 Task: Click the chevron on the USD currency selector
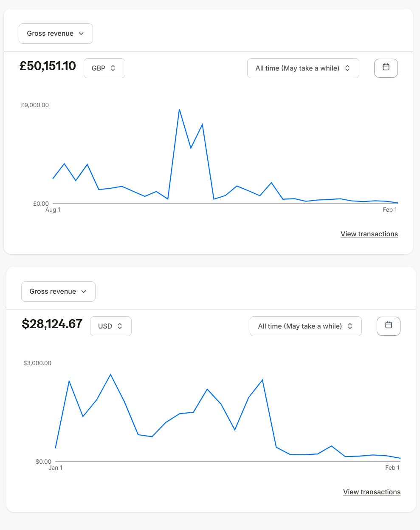(x=120, y=326)
